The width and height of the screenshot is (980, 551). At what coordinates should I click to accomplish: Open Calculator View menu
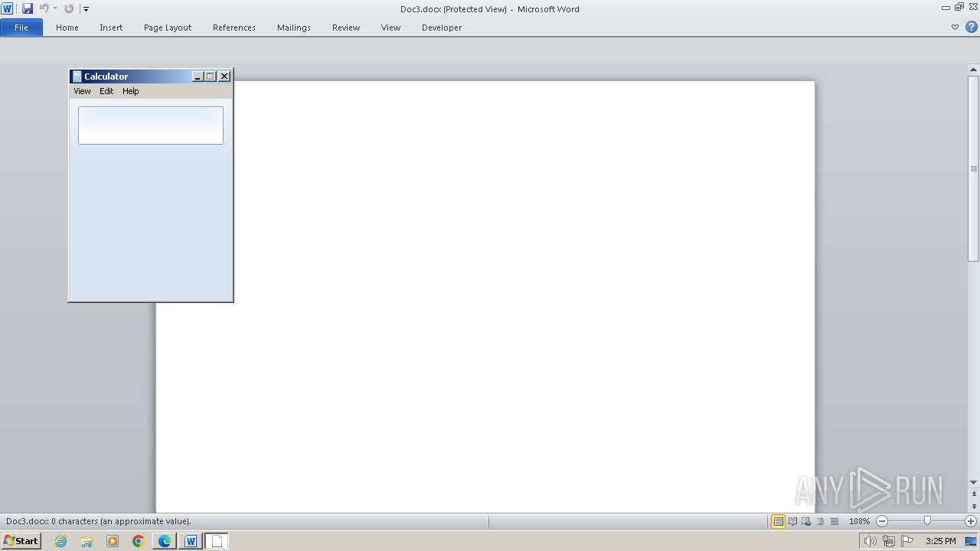tap(82, 91)
